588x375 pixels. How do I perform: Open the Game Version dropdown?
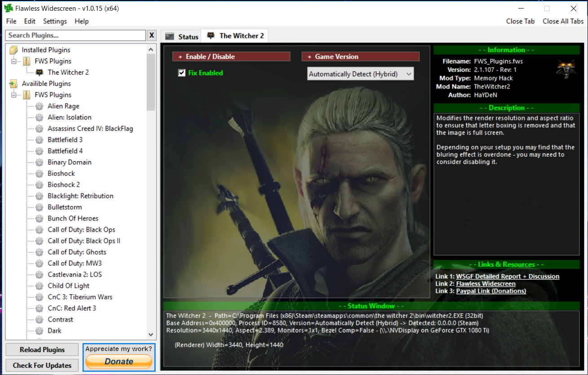pyautogui.click(x=360, y=74)
